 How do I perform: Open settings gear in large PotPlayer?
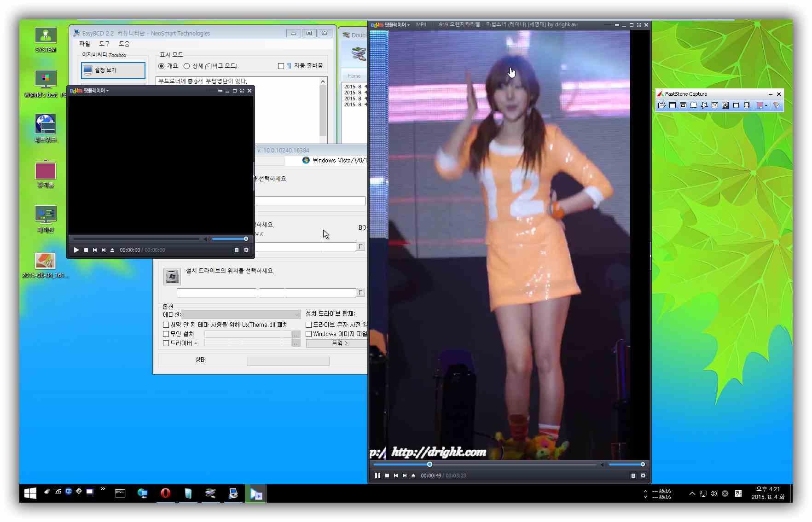[643, 476]
